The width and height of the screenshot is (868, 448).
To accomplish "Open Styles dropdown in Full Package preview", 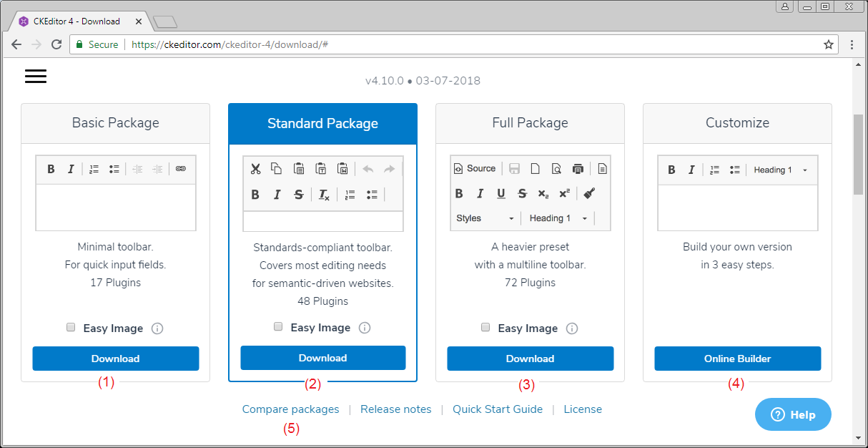I will point(485,218).
